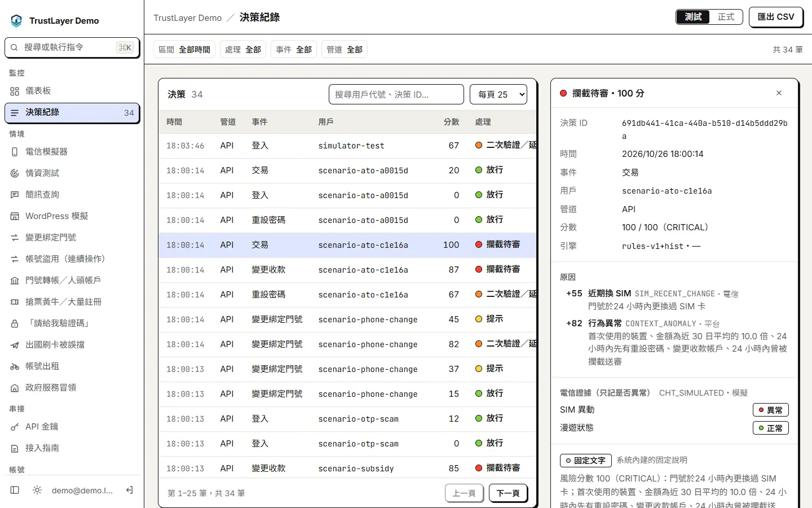Switch environment to 正式 mode
The image size is (812, 508).
point(726,17)
